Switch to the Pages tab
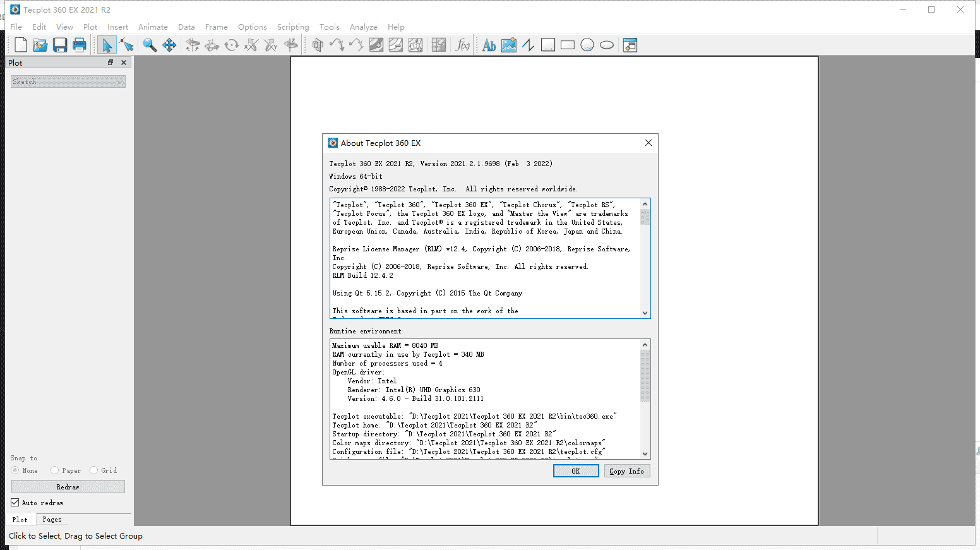This screenshot has height=550, width=980. (x=52, y=520)
